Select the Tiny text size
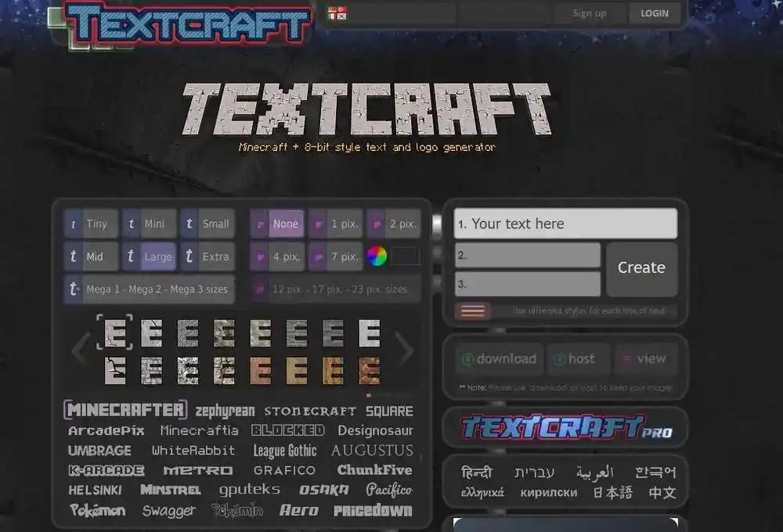Screen dimensions: 783x532 (x=91, y=224)
